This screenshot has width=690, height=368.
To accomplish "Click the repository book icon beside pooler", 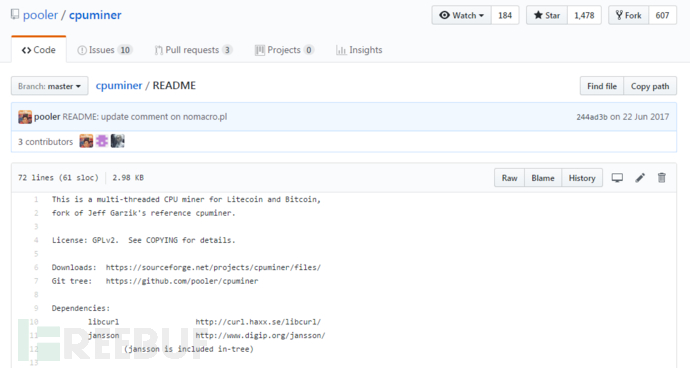I will [15, 15].
